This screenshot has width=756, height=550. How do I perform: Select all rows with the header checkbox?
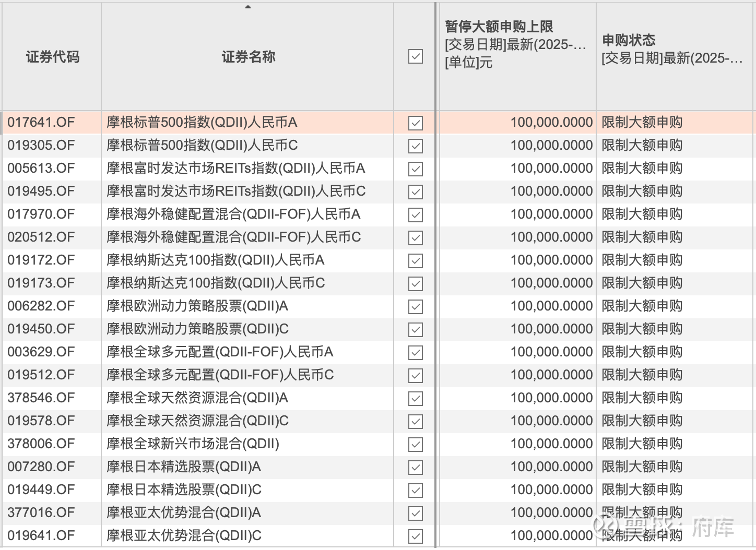click(x=414, y=56)
